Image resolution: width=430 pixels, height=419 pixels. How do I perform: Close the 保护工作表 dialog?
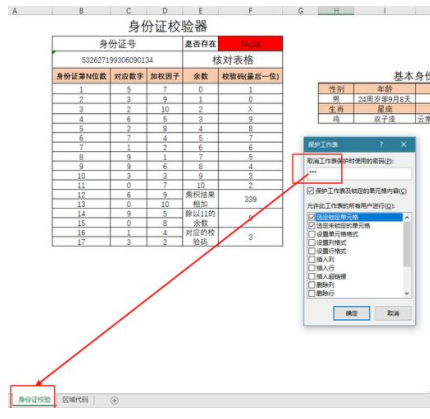tap(404, 145)
